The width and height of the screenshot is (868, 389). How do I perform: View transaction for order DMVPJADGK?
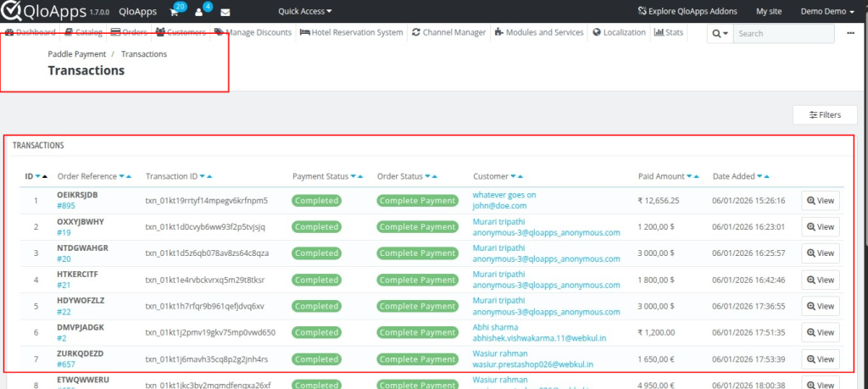821,332
